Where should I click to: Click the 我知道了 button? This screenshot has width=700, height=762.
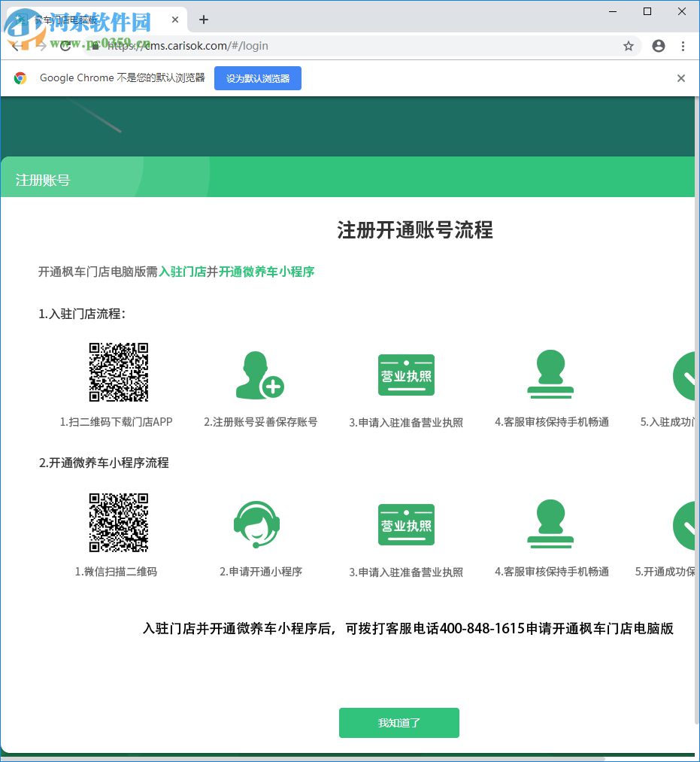(398, 722)
